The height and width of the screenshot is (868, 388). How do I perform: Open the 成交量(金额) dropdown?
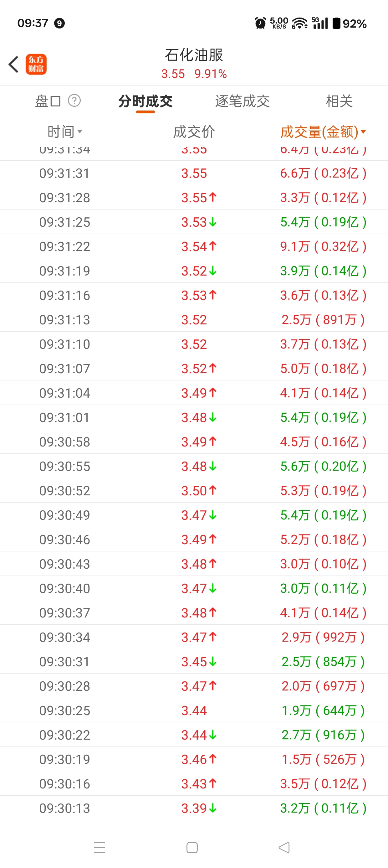323,132
